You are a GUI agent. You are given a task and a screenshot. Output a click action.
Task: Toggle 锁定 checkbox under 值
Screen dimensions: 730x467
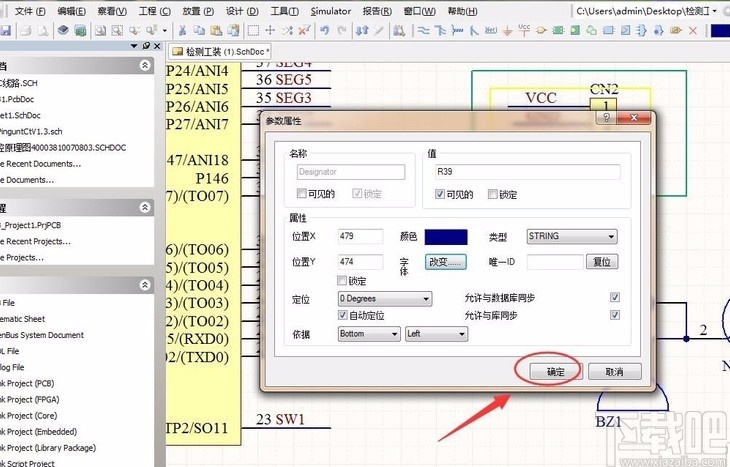pos(493,194)
